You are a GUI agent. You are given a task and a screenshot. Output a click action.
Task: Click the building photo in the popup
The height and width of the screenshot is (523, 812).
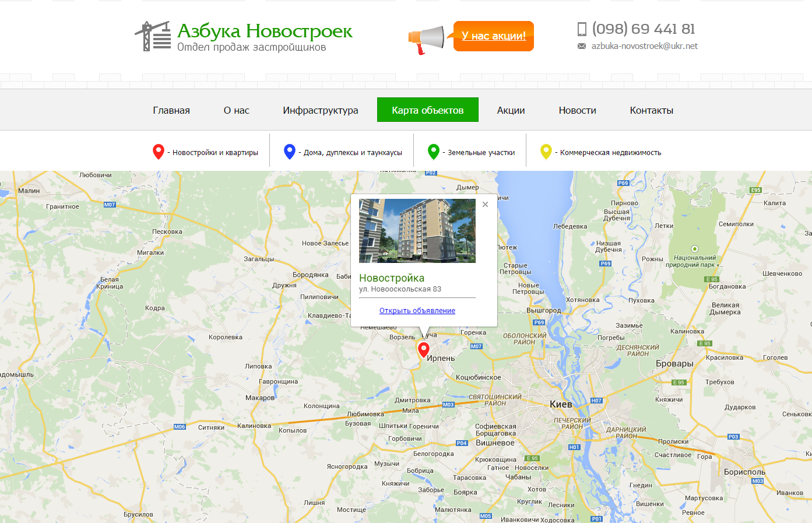coord(417,231)
